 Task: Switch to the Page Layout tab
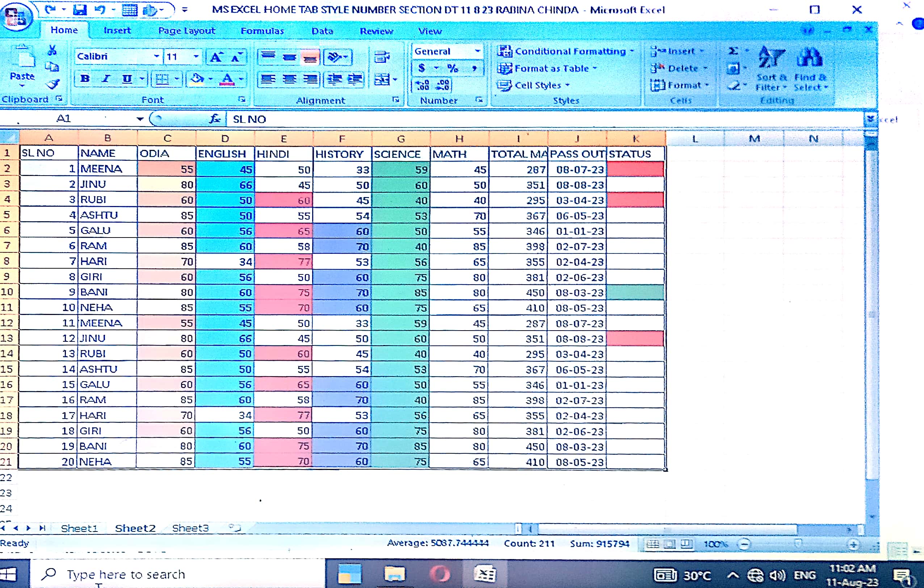coord(186,31)
